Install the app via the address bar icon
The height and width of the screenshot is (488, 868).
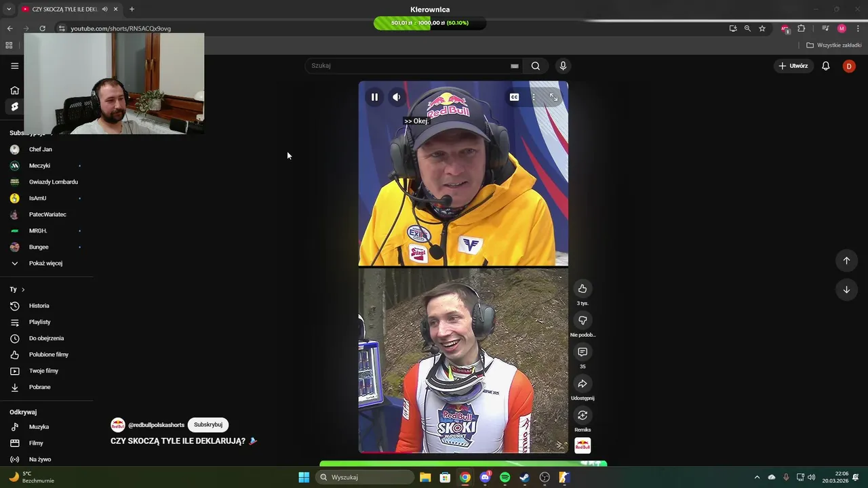point(733,28)
